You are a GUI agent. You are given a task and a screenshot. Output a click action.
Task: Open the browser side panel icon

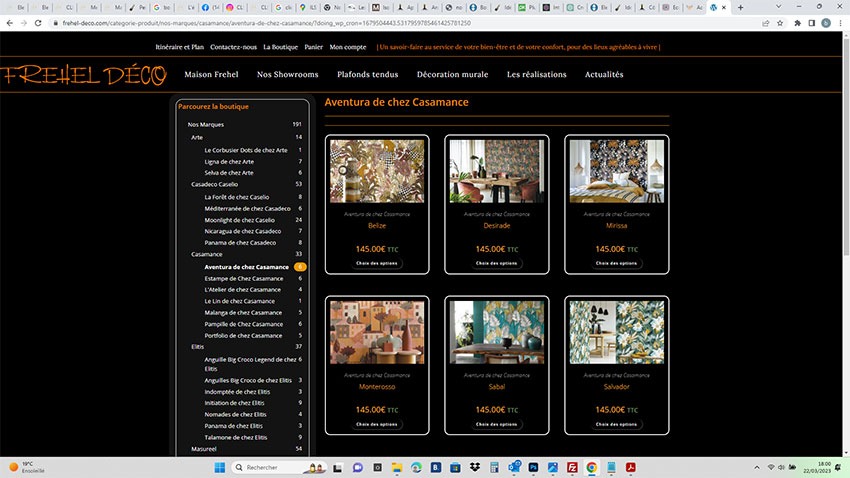tap(812, 23)
